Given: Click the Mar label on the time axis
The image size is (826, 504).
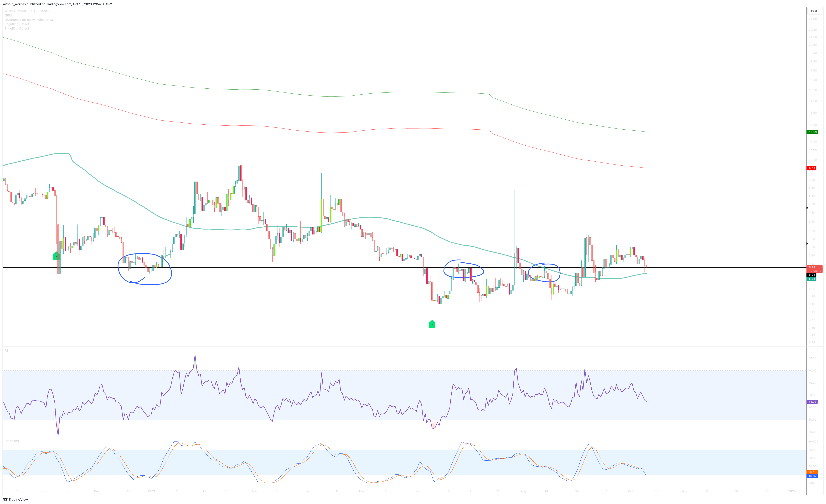Looking at the screenshot, I should (255, 491).
